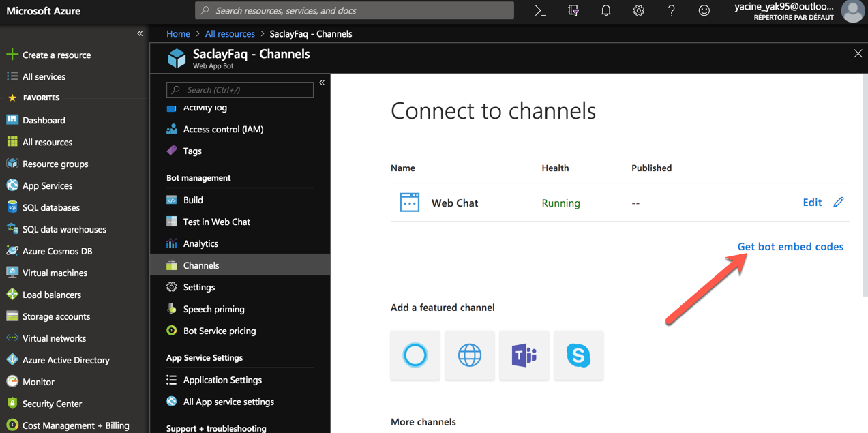The image size is (868, 433).
Task: Close the Channels blade
Action: (858, 53)
